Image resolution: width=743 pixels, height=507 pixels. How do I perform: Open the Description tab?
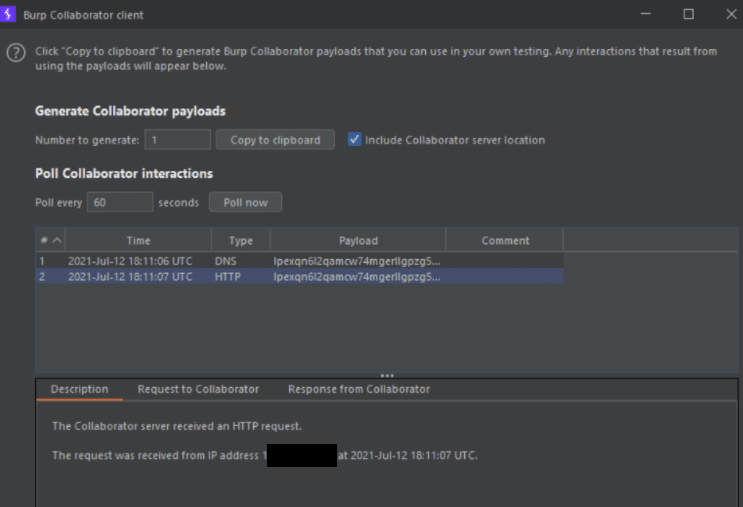79,389
